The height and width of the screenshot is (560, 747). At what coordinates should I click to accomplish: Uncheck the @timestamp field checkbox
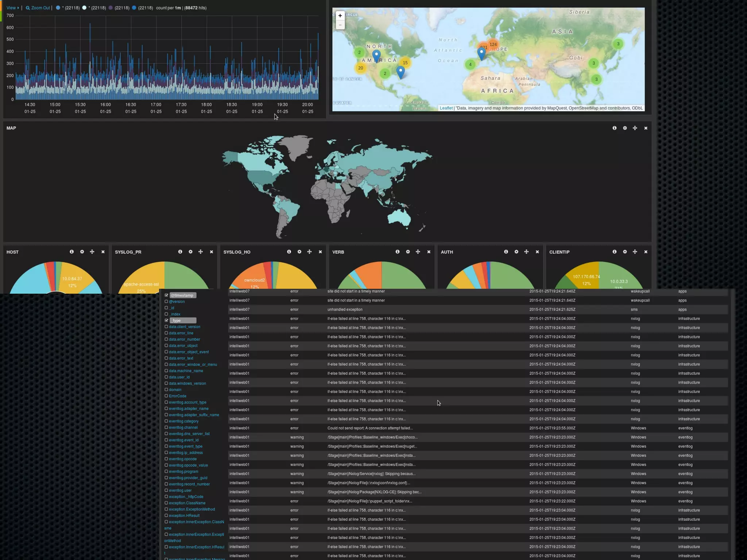click(x=167, y=295)
